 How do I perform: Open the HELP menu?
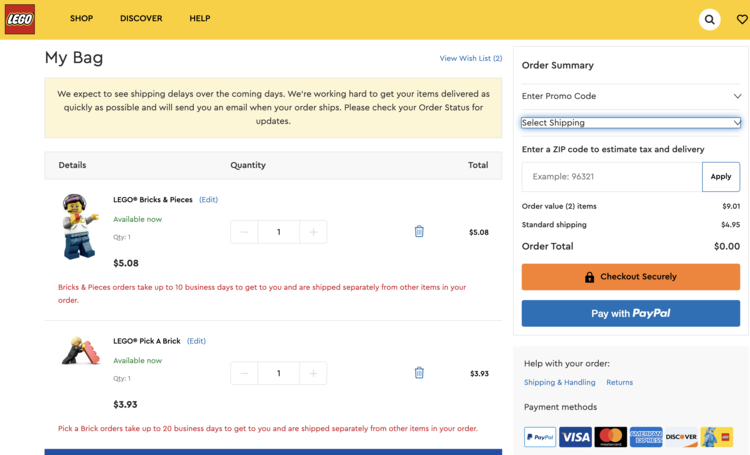(x=200, y=18)
